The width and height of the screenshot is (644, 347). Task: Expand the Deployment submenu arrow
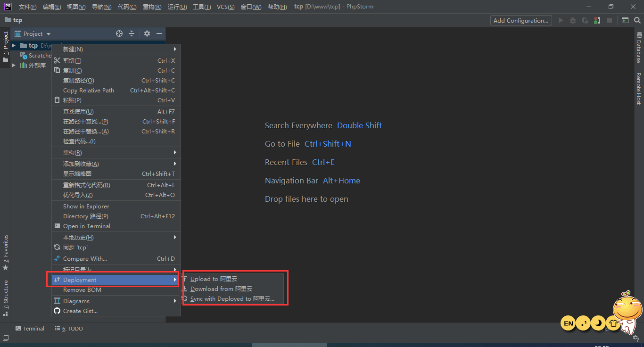tap(175, 280)
